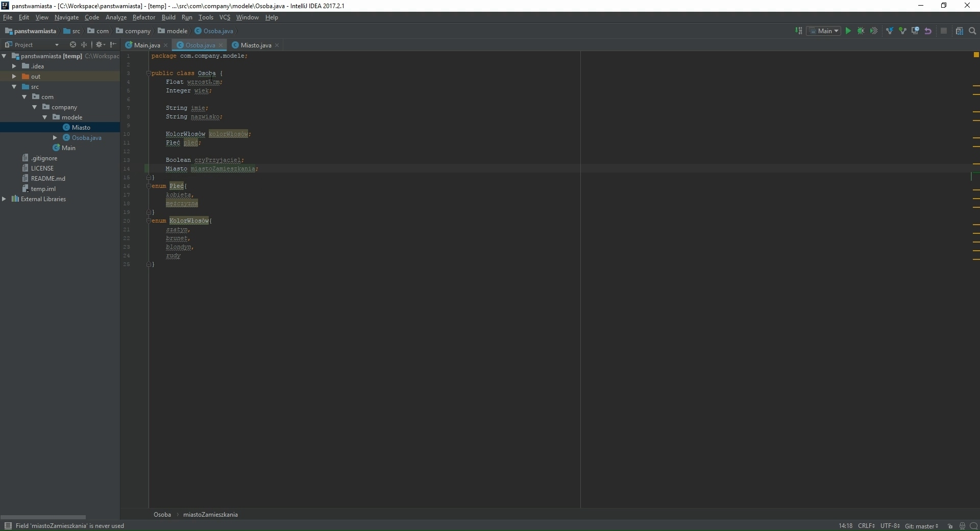Click modele in the navigation breadcrumb

pyautogui.click(x=177, y=31)
